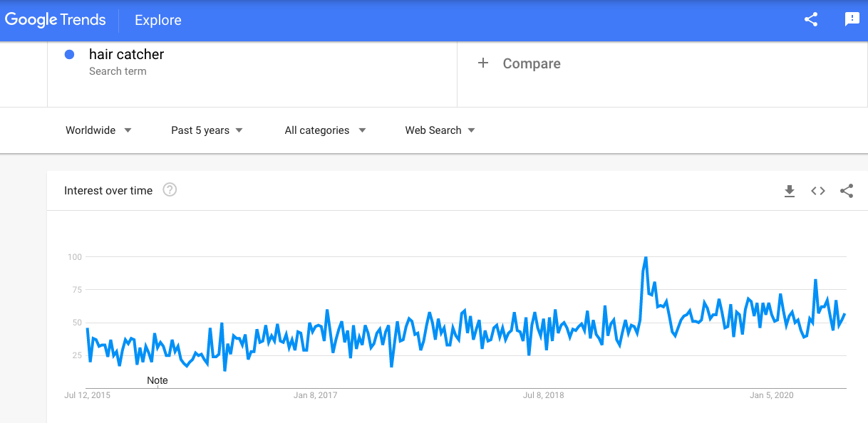Click the plus icon next to Compare
This screenshot has height=423, width=868.
483,63
